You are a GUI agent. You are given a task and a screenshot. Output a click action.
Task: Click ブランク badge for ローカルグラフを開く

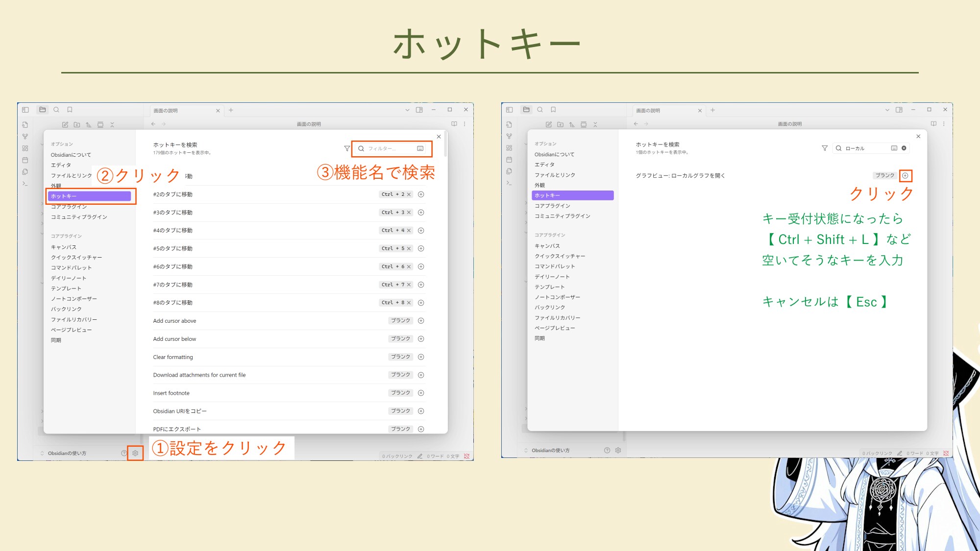pos(884,175)
